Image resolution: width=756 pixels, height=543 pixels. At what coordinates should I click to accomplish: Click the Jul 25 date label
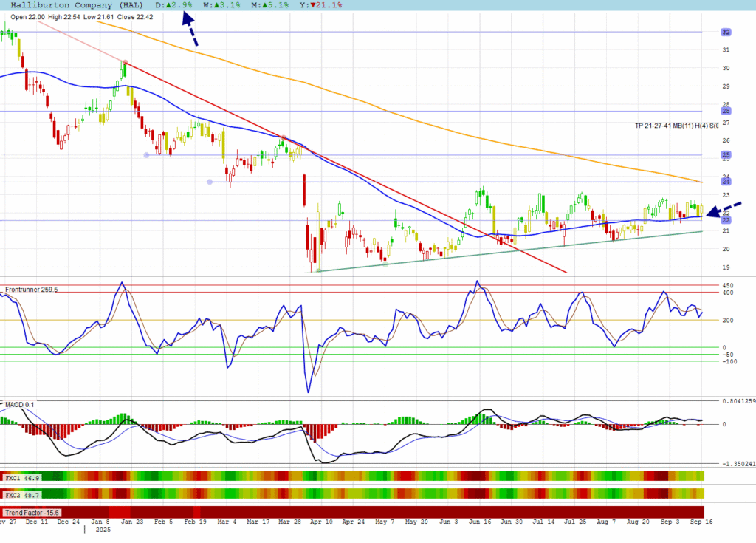[x=575, y=522]
